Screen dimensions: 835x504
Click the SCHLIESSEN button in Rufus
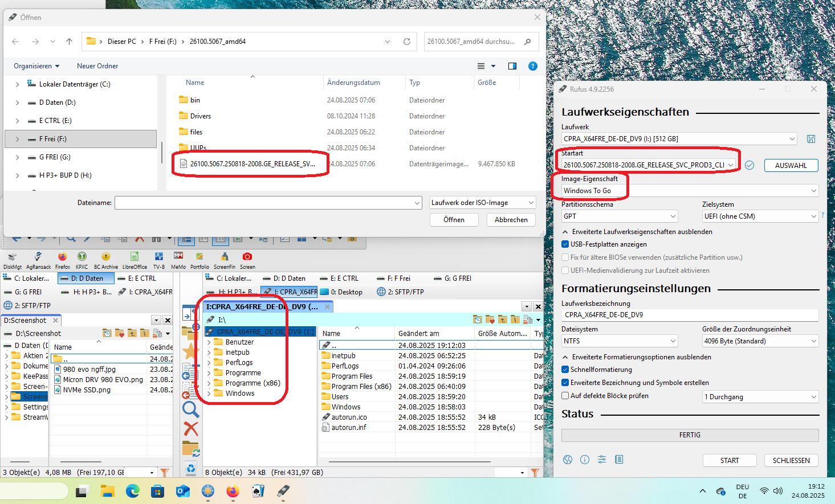click(x=791, y=460)
